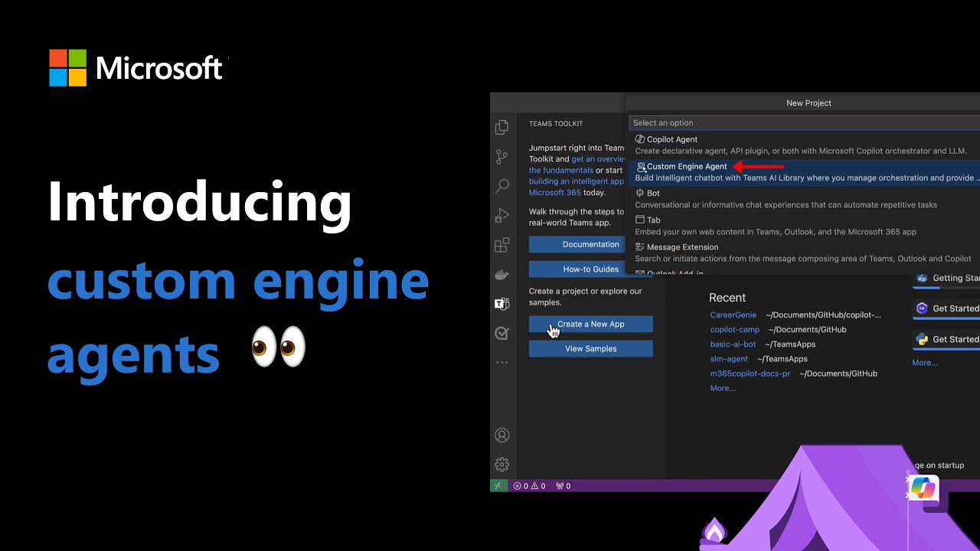Show additional views via the ellipsis icon

[501, 362]
